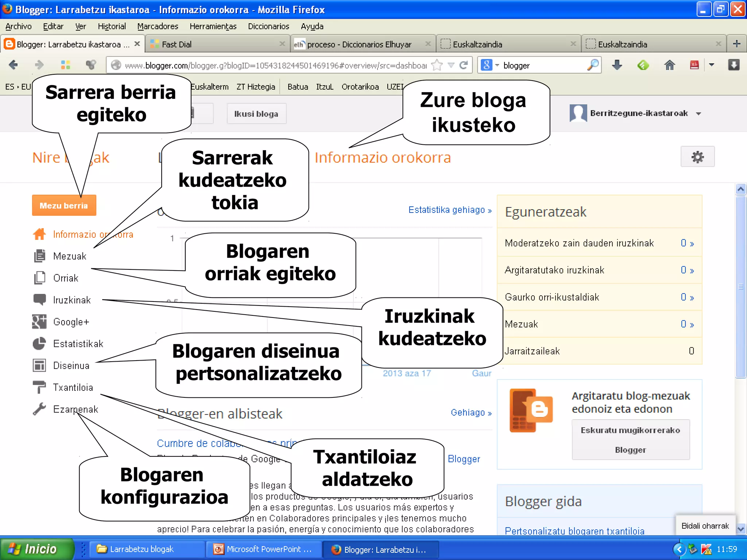Expand the toolbar overflow dropdown arrow
747x560 pixels.
coord(711,65)
